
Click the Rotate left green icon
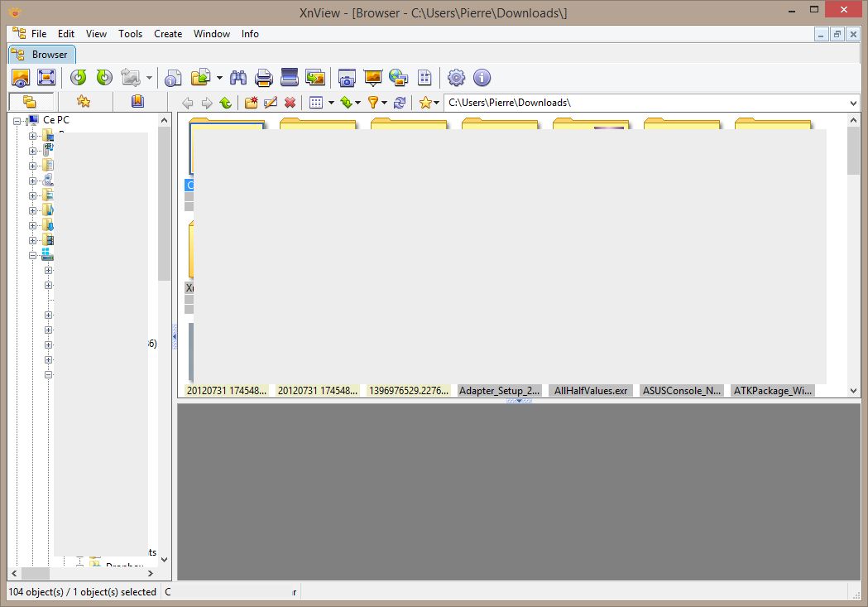click(79, 78)
